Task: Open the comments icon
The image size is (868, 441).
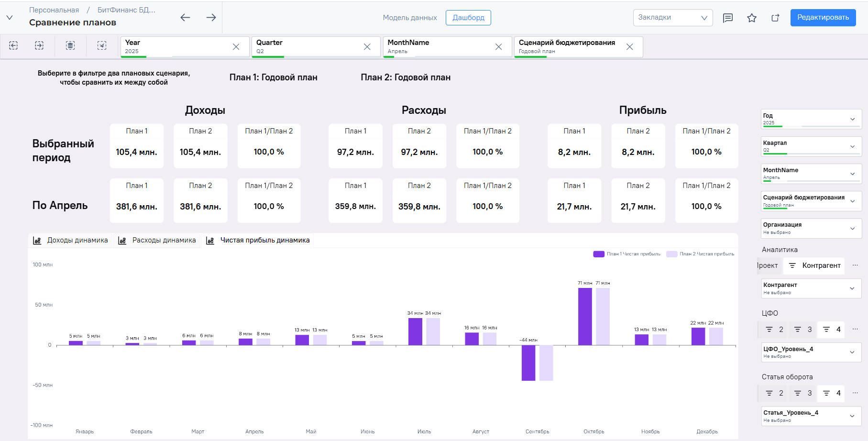Action: [x=728, y=18]
